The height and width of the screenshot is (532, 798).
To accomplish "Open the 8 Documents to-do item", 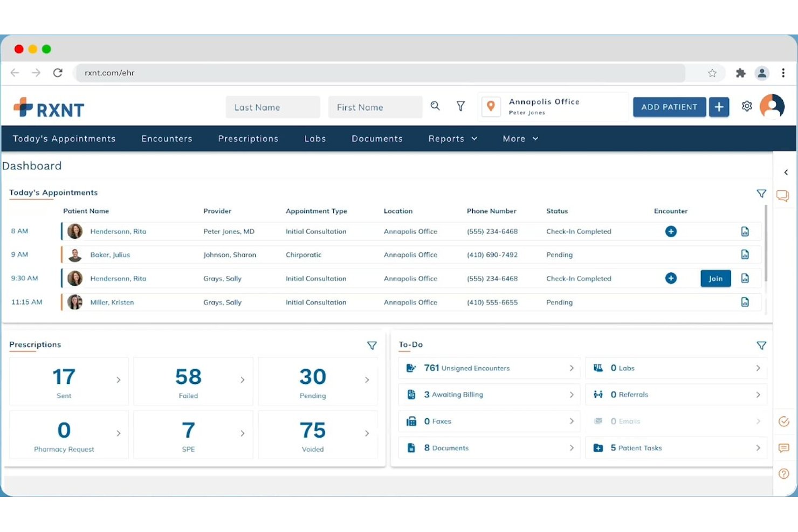I will click(489, 448).
